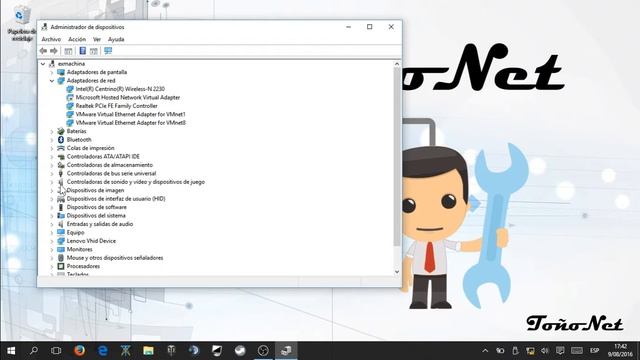640x360 pixels.
Task: Open the Acción menu
Action: 77,40
